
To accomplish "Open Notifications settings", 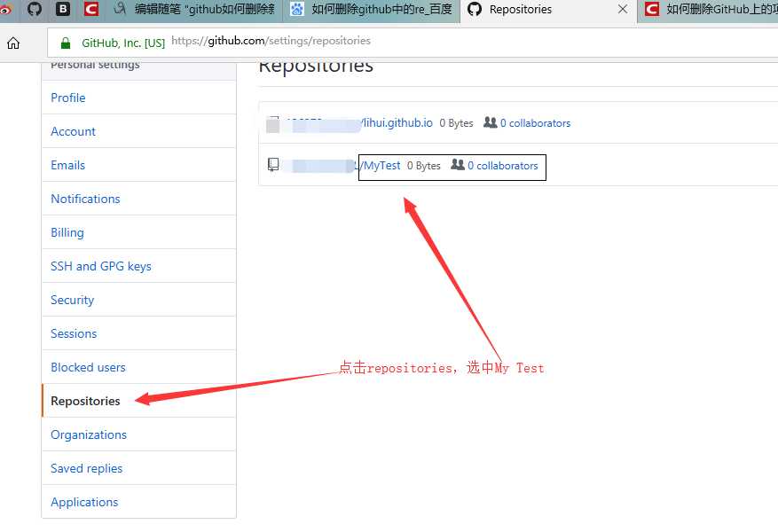I will click(139, 199).
